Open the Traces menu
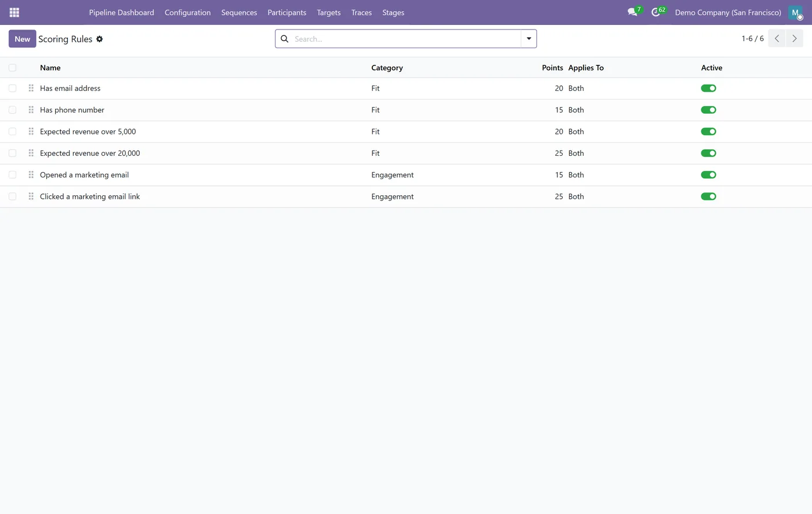812x514 pixels. [x=361, y=12]
